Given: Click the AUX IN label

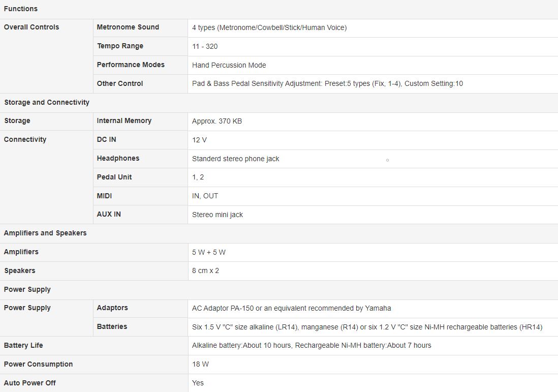Looking at the screenshot, I should (x=109, y=214).
